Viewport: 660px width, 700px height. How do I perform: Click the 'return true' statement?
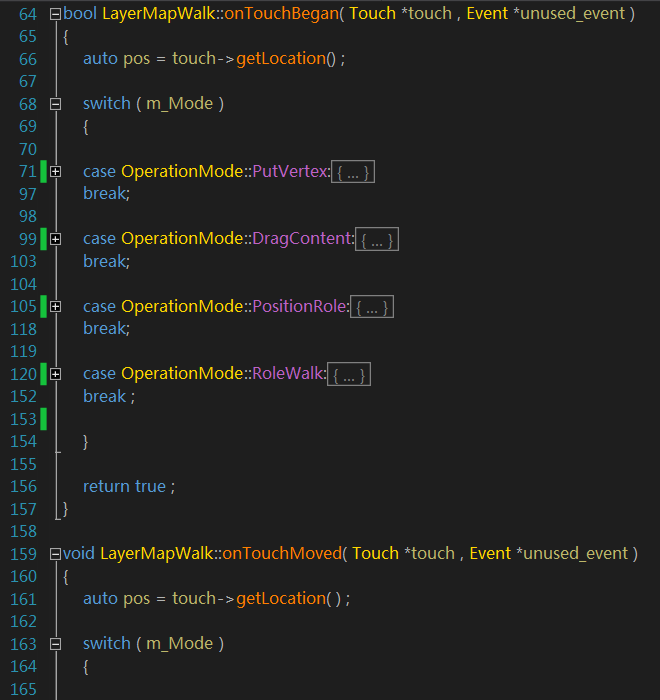coord(124,486)
